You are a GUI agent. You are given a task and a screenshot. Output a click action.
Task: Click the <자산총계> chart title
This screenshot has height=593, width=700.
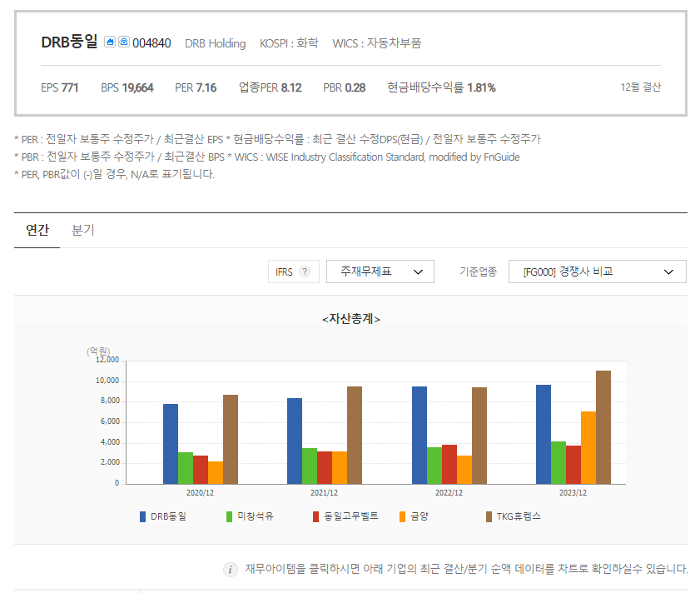click(351, 319)
